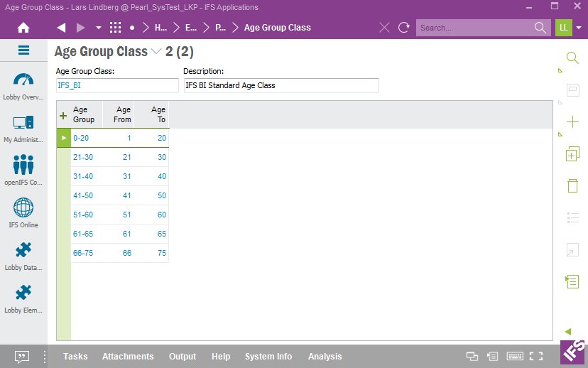Viewport: 588px width, 368px height.
Task: Click the Description input field
Action: point(281,85)
